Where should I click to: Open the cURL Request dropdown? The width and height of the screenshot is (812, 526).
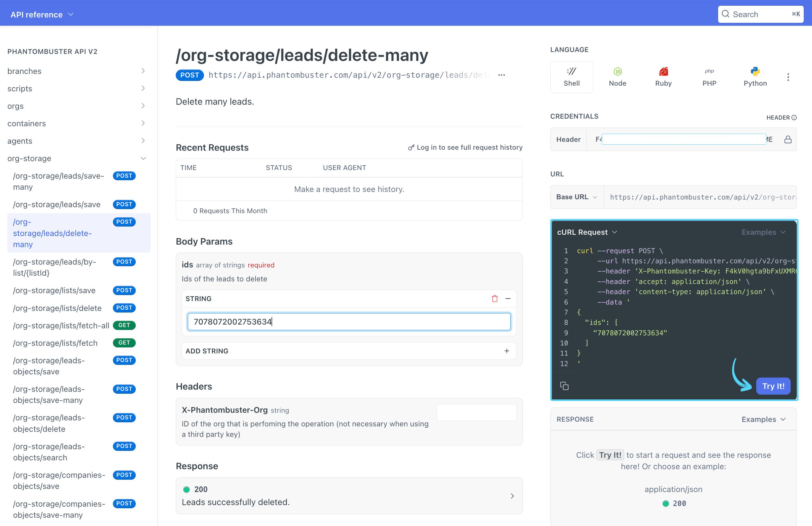[587, 232]
